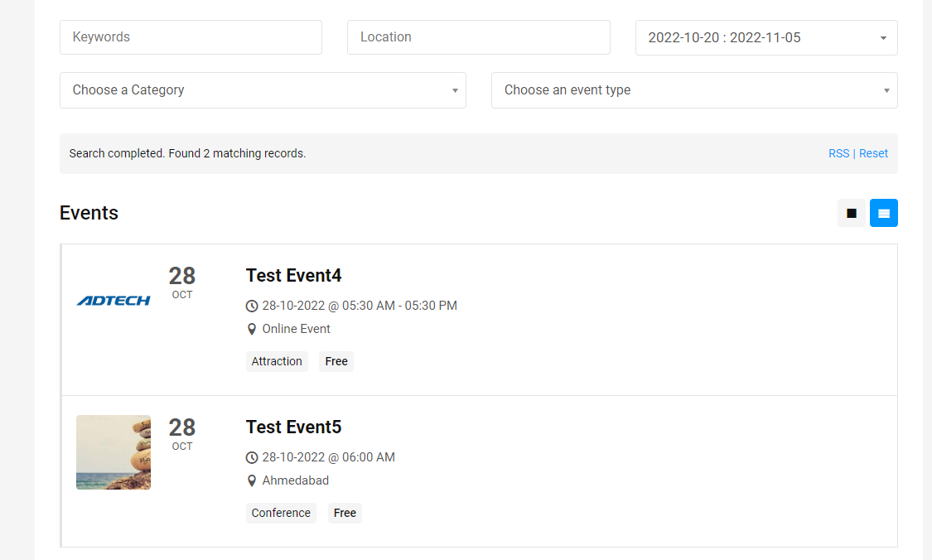Reset the search filters
Image resolution: width=932 pixels, height=560 pixels.
tap(873, 153)
